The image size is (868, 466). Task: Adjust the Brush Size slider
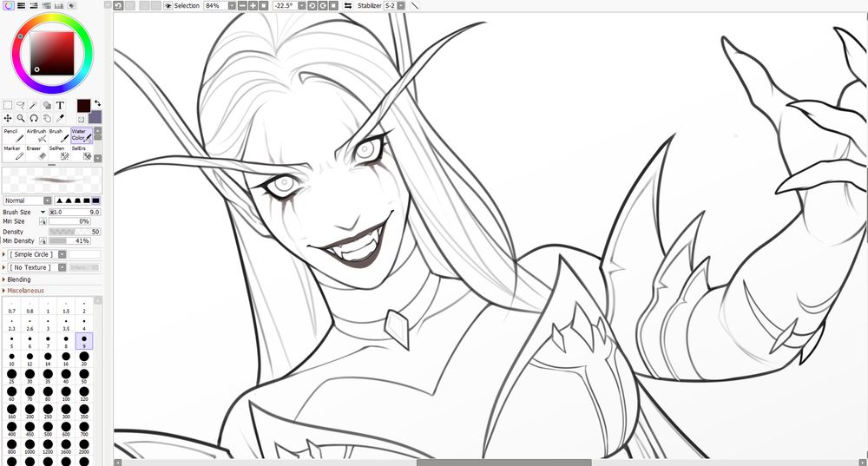(x=75, y=212)
